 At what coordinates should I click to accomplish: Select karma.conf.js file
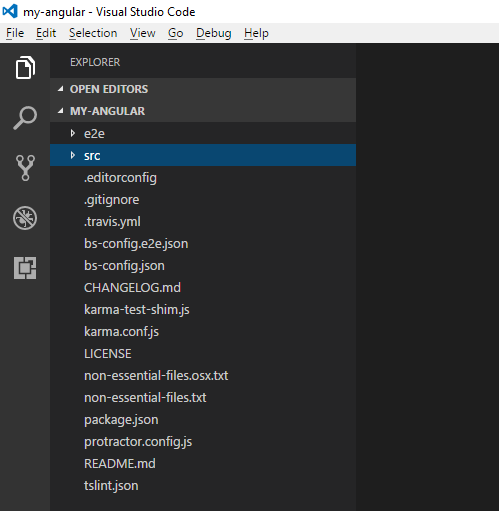[203, 332]
